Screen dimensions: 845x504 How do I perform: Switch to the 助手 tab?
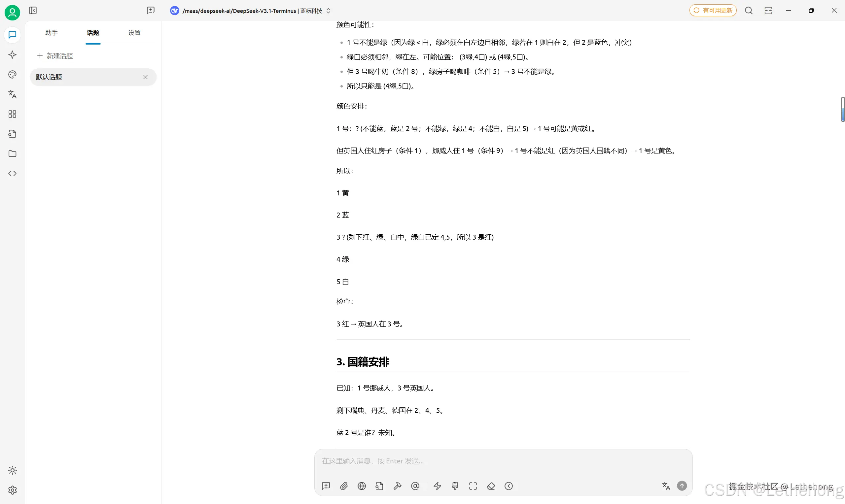pyautogui.click(x=51, y=33)
